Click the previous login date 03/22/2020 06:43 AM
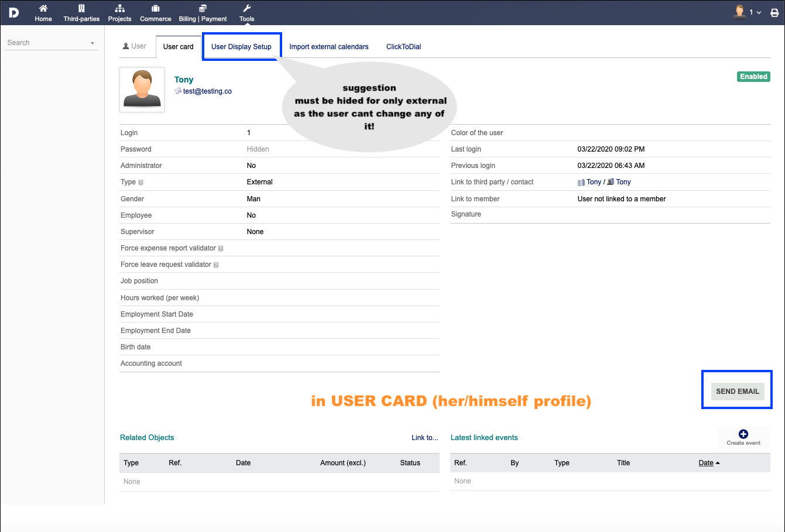This screenshot has height=532, width=785. click(611, 166)
